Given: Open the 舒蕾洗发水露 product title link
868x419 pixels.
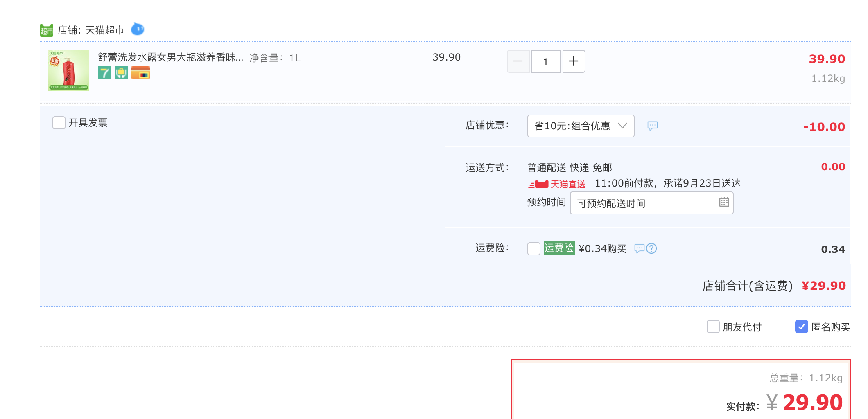Looking at the screenshot, I should 171,57.
